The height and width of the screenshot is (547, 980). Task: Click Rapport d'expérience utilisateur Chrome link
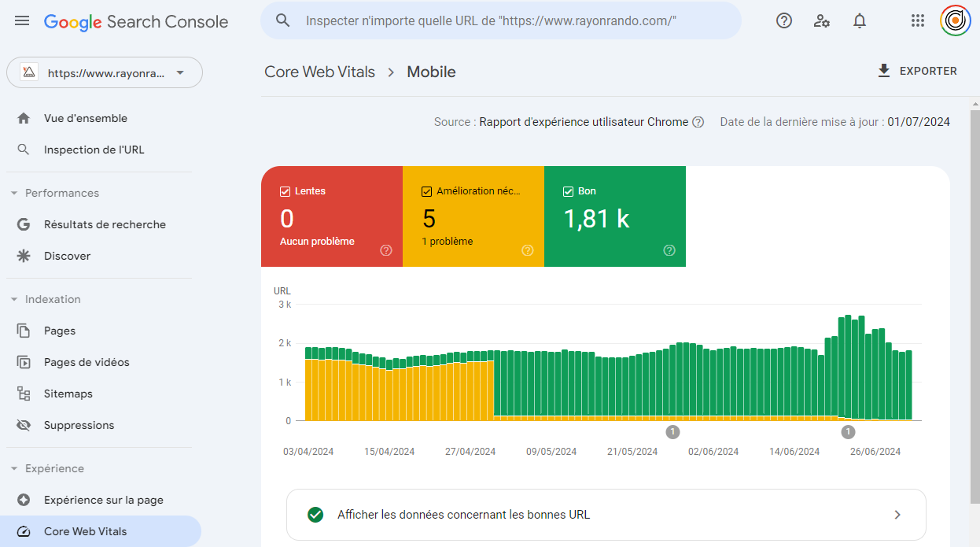(x=584, y=122)
